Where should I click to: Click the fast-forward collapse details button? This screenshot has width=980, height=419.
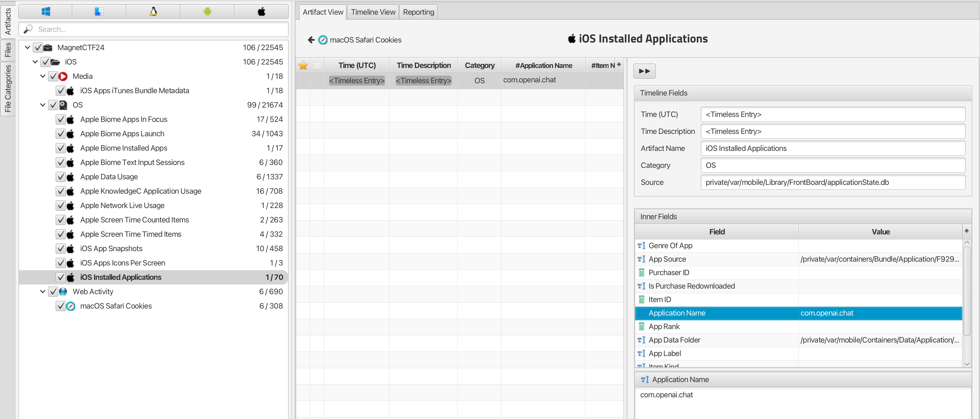coord(645,71)
